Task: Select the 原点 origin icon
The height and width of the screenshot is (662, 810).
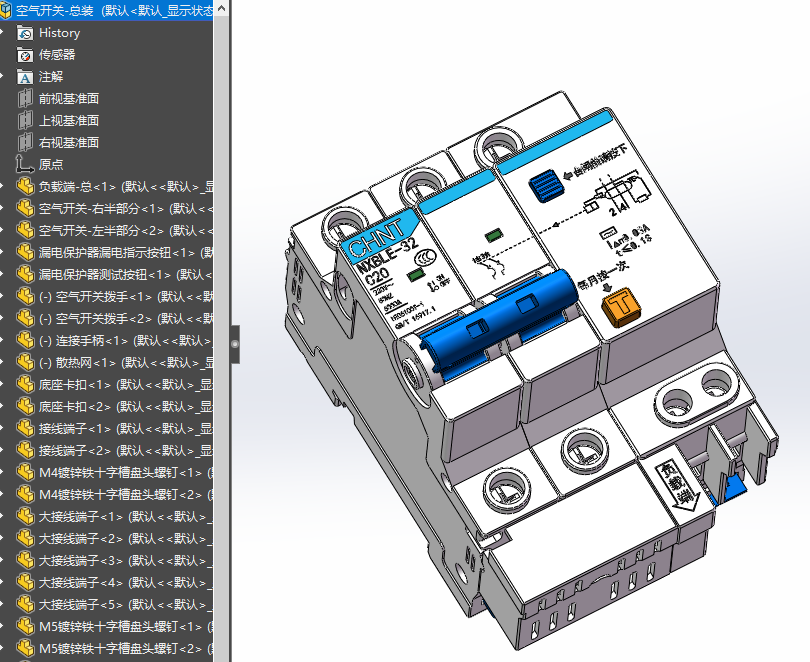Action: [x=25, y=164]
